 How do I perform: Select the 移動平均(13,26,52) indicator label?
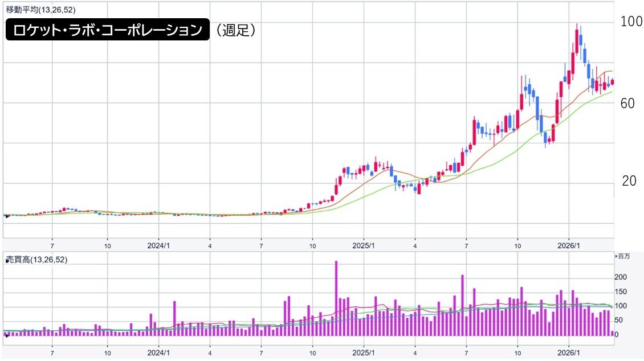(39, 10)
